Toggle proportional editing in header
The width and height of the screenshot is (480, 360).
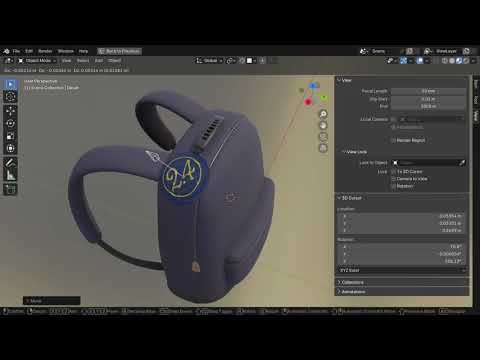262,60
